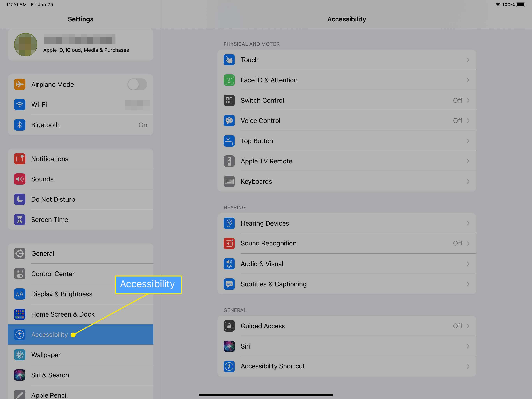This screenshot has height=399, width=532.
Task: Expand Sound Recognition chevron
Action: coord(468,243)
